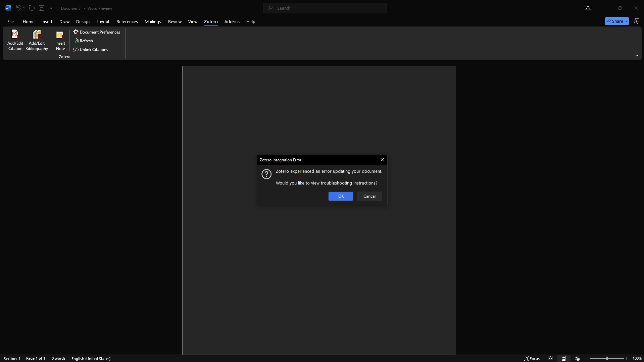Switch to the Insert tab
The height and width of the screenshot is (362, 644).
[47, 21]
